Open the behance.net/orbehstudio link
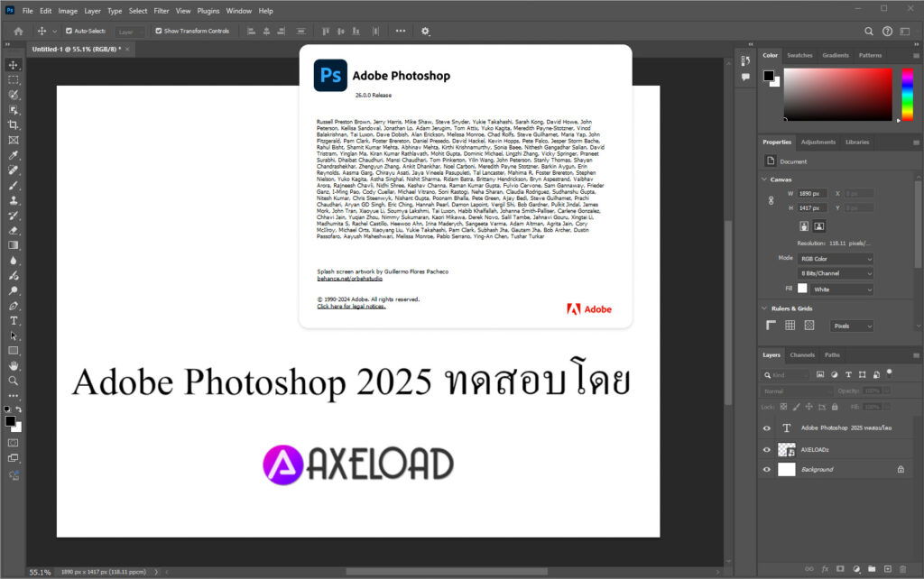This screenshot has width=924, height=579. 349,279
